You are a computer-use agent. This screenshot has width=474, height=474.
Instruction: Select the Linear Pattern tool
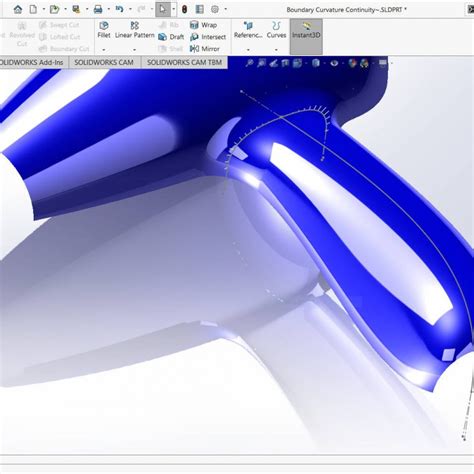point(135,30)
